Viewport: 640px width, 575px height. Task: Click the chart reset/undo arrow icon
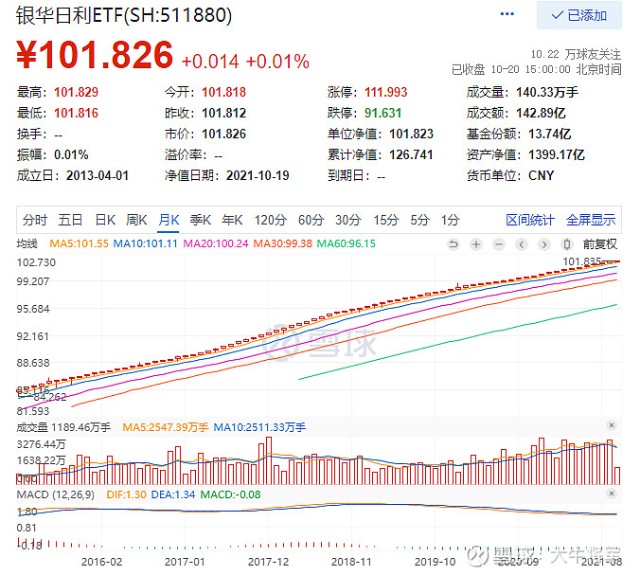455,243
